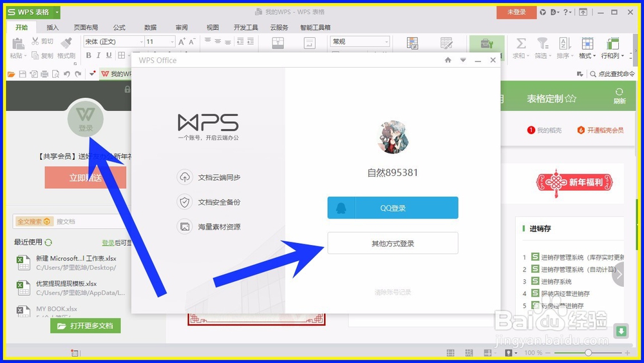Expand the 粘贴 paste dropdown arrow
This screenshot has height=363, width=644.
[x=26, y=56]
